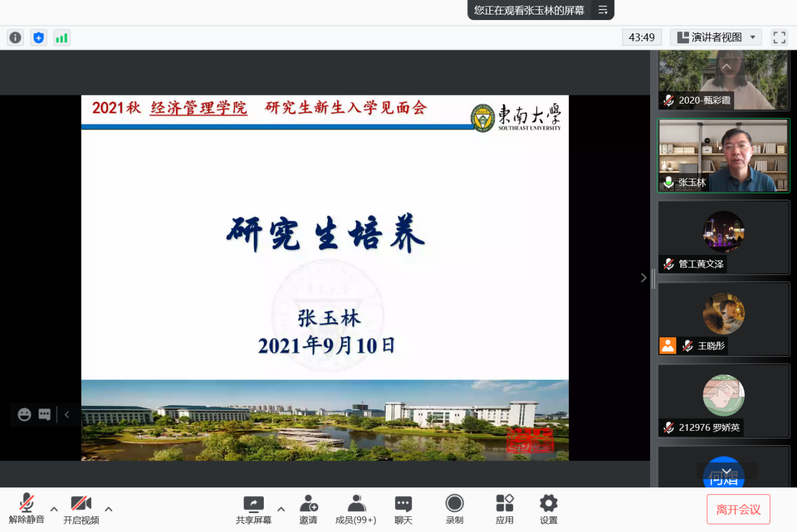Open the 成员(99+) participants list
797x532 pixels.
pos(356,509)
